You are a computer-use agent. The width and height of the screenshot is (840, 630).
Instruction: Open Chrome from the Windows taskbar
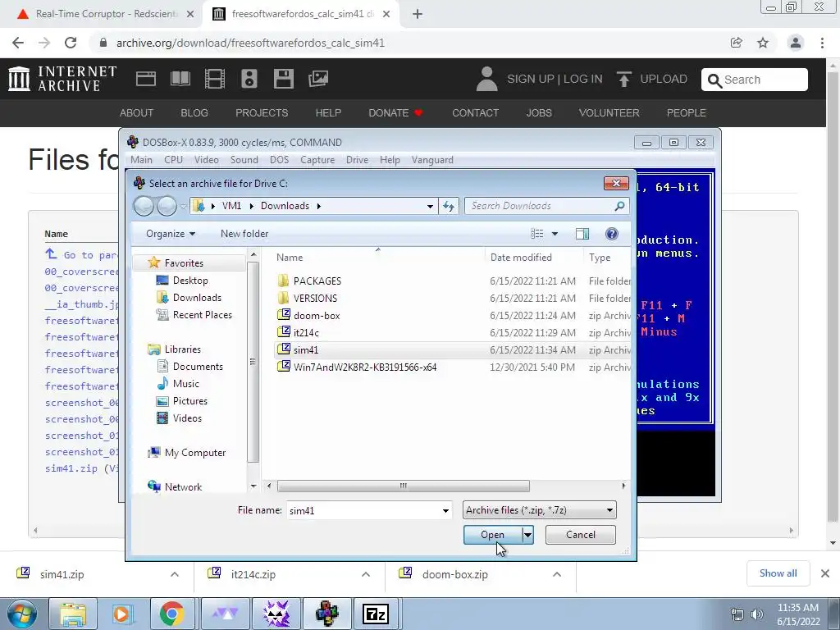(x=172, y=614)
